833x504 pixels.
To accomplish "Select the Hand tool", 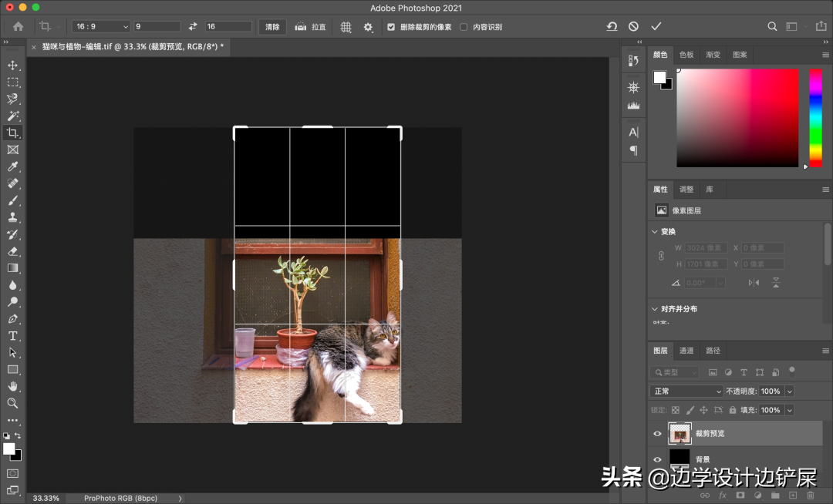I will tap(13, 386).
